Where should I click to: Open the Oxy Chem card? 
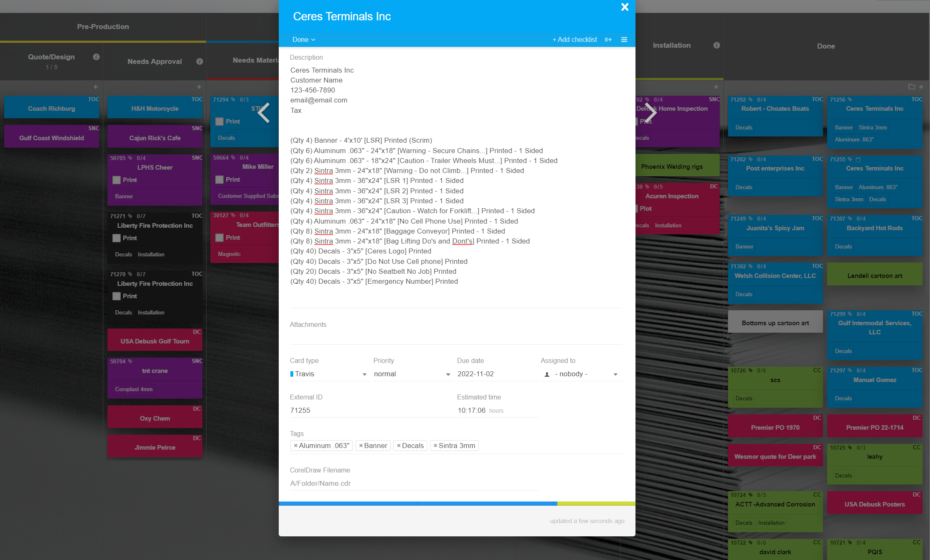(155, 417)
